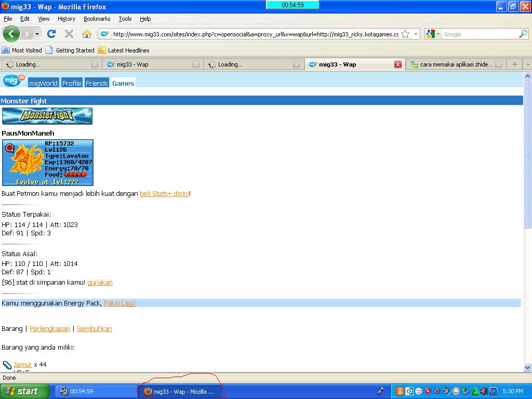Open the Bookmarks menu
The image size is (532, 399).
[x=97, y=19]
